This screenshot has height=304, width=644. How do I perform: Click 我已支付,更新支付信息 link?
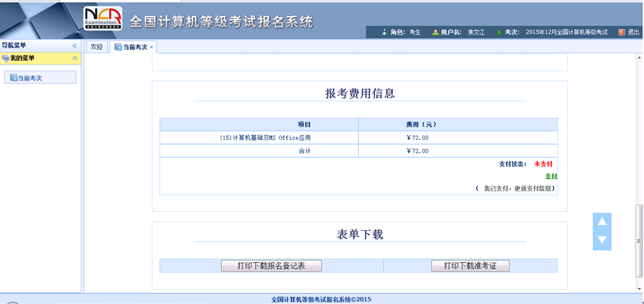[x=517, y=189]
